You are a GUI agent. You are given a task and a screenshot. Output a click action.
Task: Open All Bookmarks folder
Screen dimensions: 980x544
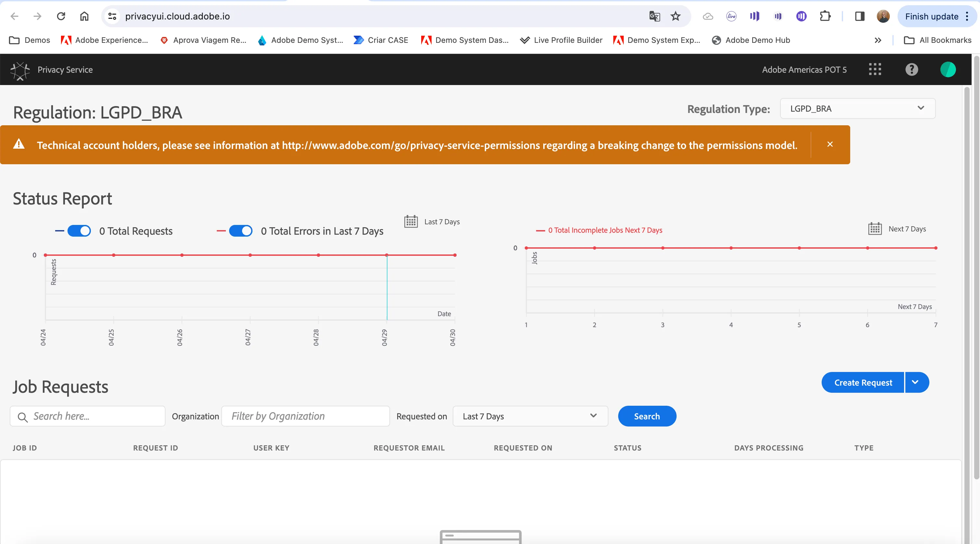(938, 40)
